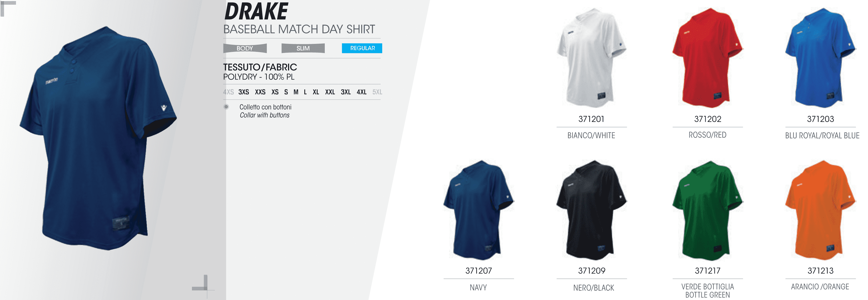The width and height of the screenshot is (868, 300).
Task: Click the navy shirt thumbnail 371207
Action: click(x=479, y=210)
